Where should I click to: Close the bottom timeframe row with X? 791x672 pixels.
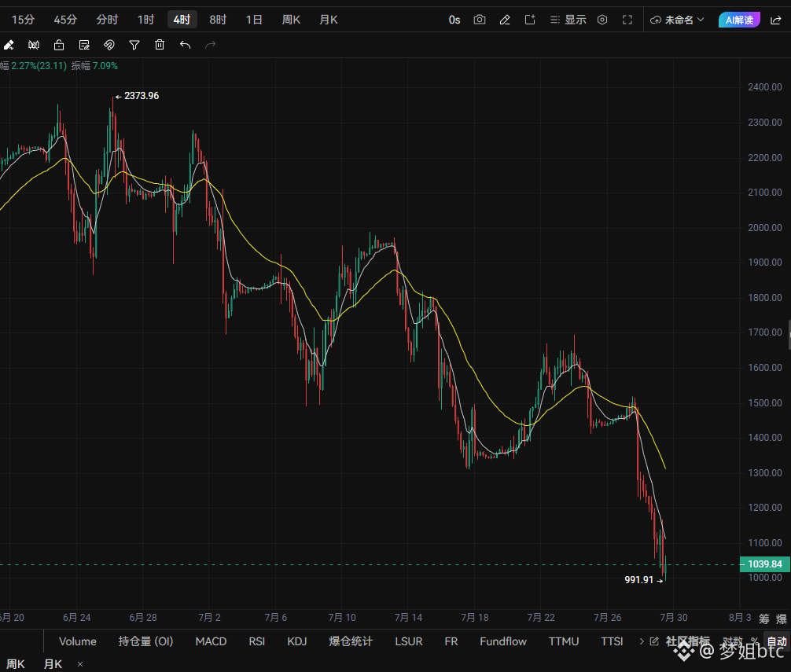click(x=79, y=664)
